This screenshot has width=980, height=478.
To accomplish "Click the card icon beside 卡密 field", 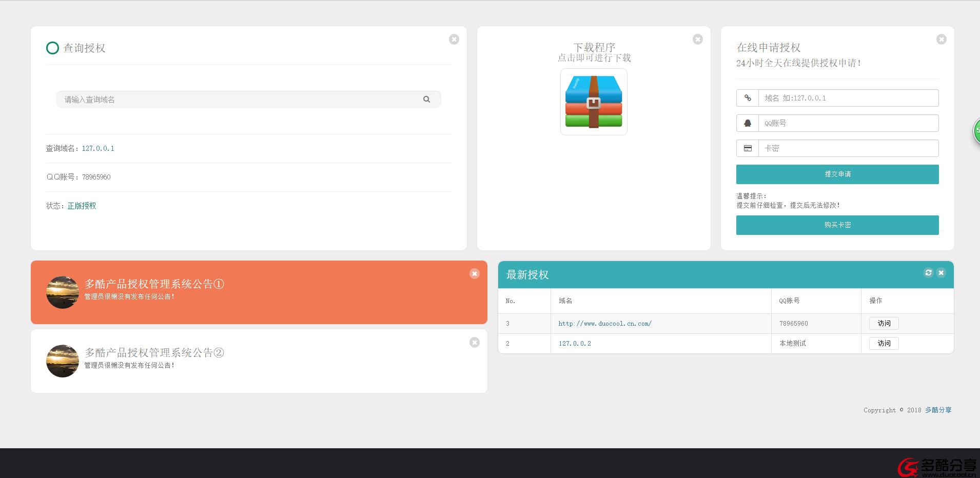I will (x=748, y=148).
